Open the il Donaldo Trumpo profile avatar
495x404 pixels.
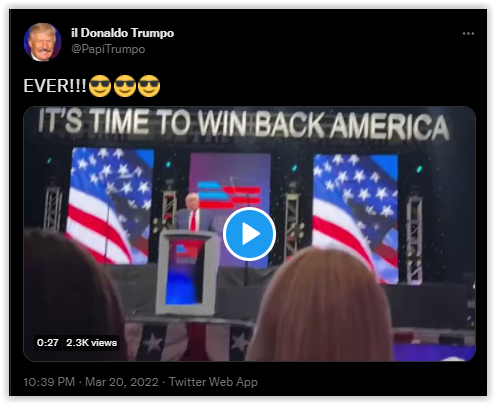[43, 42]
